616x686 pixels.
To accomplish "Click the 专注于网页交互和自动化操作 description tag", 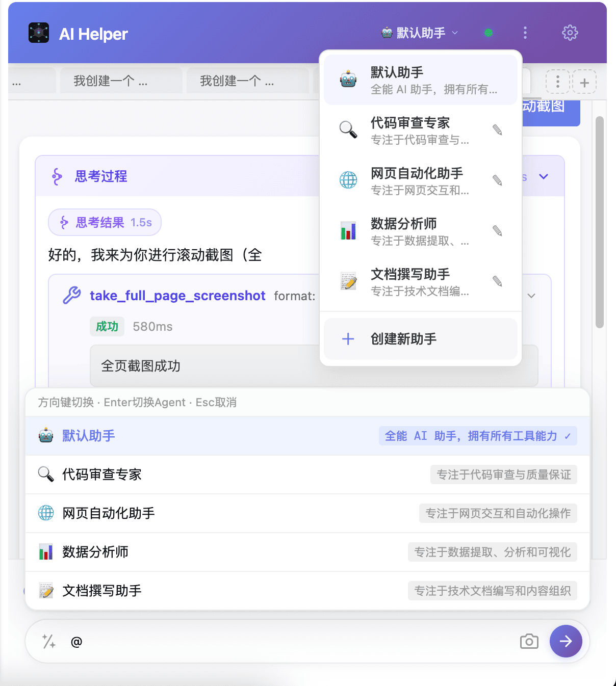I will coord(498,514).
